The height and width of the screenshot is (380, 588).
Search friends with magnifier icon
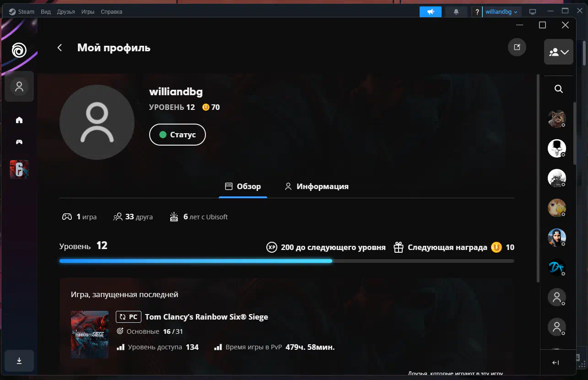point(559,89)
